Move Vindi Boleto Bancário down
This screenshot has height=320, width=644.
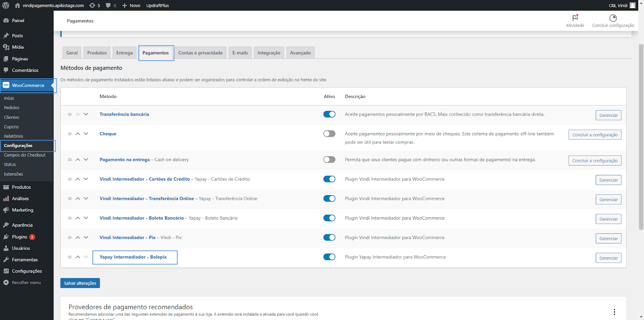click(86, 218)
